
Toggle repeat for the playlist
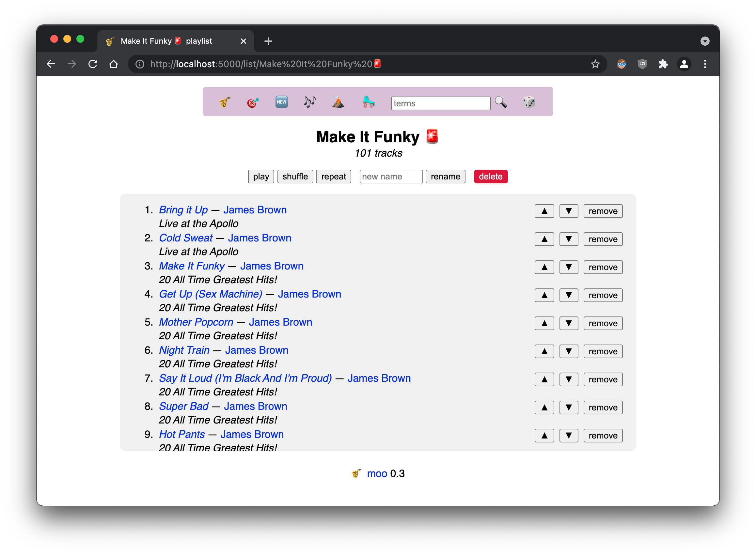[x=333, y=177]
